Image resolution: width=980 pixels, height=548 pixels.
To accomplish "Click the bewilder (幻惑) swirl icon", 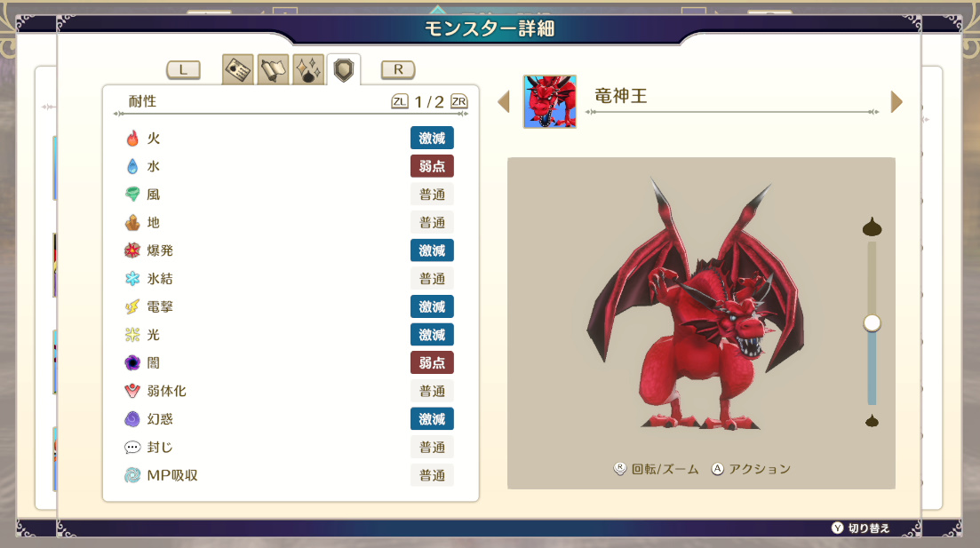I will (132, 419).
